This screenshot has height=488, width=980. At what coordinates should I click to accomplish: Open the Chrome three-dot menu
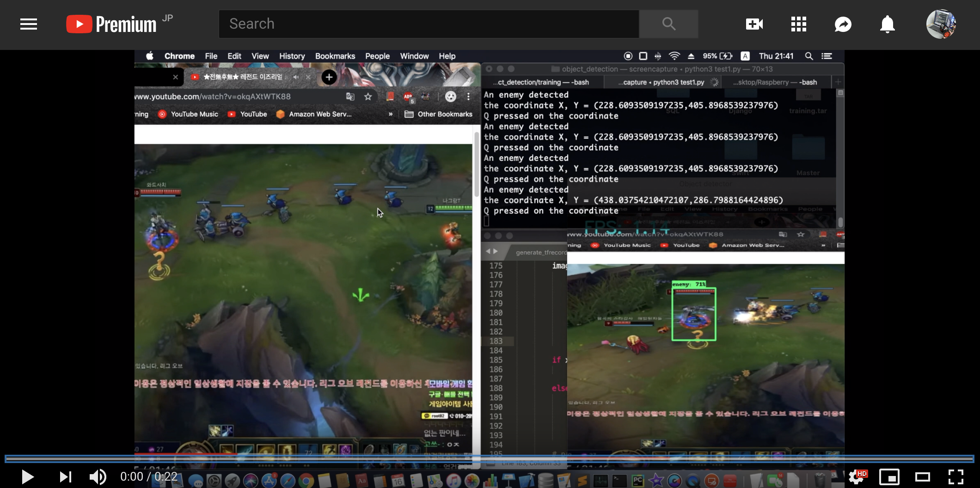(x=468, y=97)
